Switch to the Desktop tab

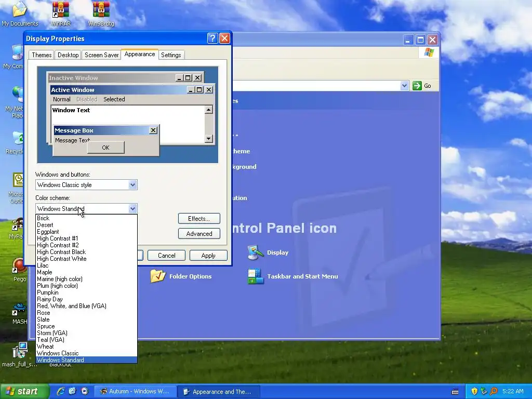pyautogui.click(x=68, y=55)
